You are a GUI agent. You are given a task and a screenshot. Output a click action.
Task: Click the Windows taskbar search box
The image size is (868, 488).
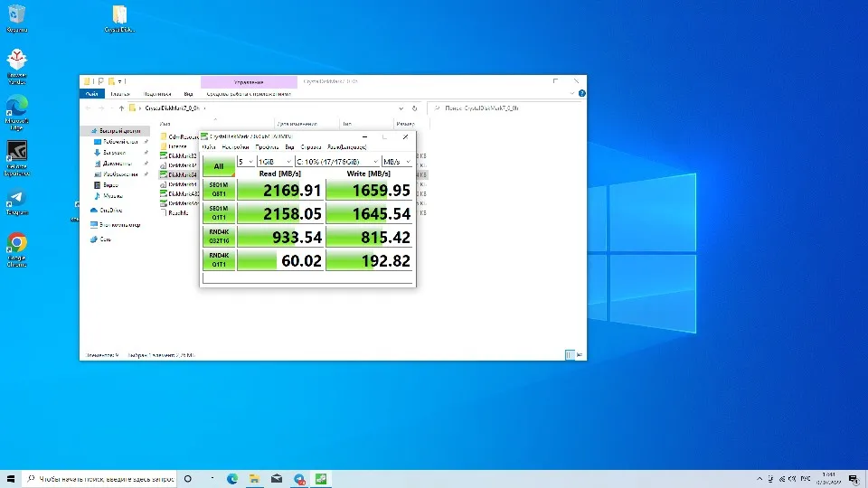(99, 478)
